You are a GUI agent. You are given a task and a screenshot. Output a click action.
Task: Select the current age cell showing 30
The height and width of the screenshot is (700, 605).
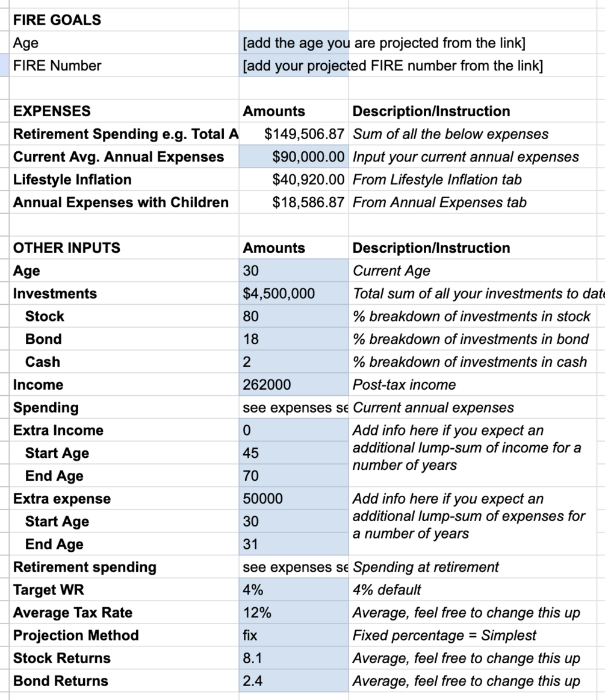[x=294, y=270]
